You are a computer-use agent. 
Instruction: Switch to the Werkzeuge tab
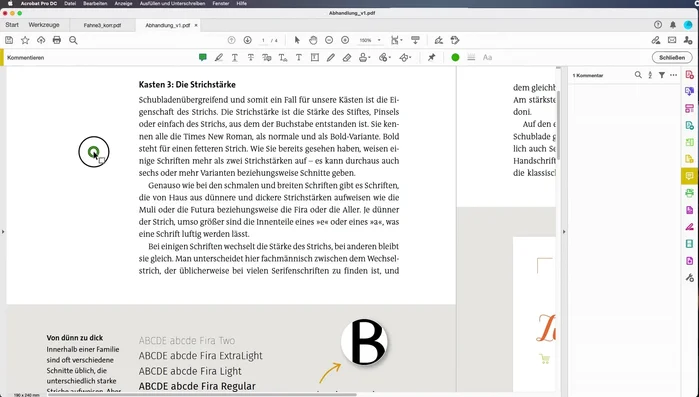click(x=44, y=25)
